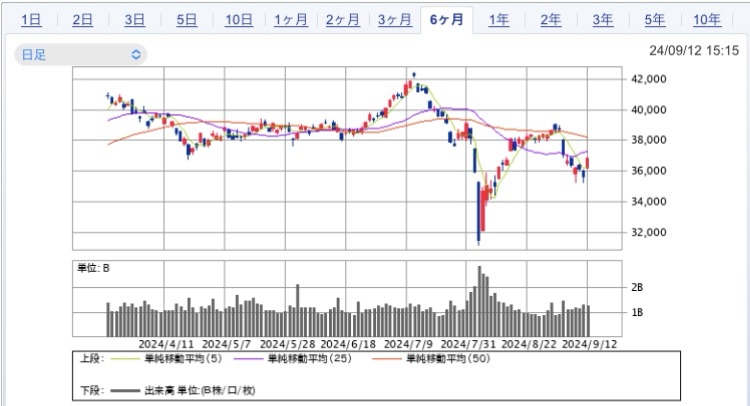Click the 2024/7/9 date label
The height and width of the screenshot is (406, 750).
[x=408, y=344]
